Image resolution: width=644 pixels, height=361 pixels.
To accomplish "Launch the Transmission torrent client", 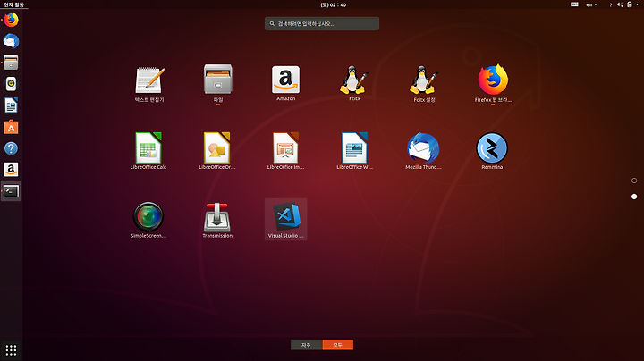I will point(217,220).
